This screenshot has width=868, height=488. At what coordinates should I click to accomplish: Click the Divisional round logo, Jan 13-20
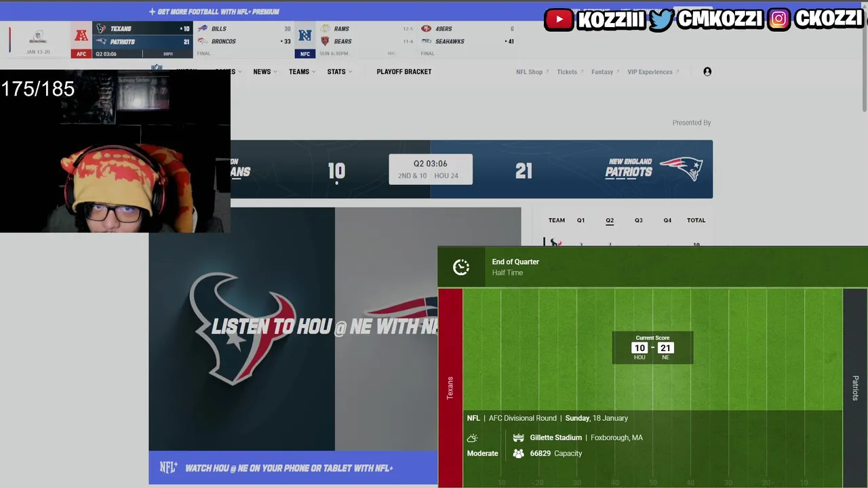click(x=38, y=37)
